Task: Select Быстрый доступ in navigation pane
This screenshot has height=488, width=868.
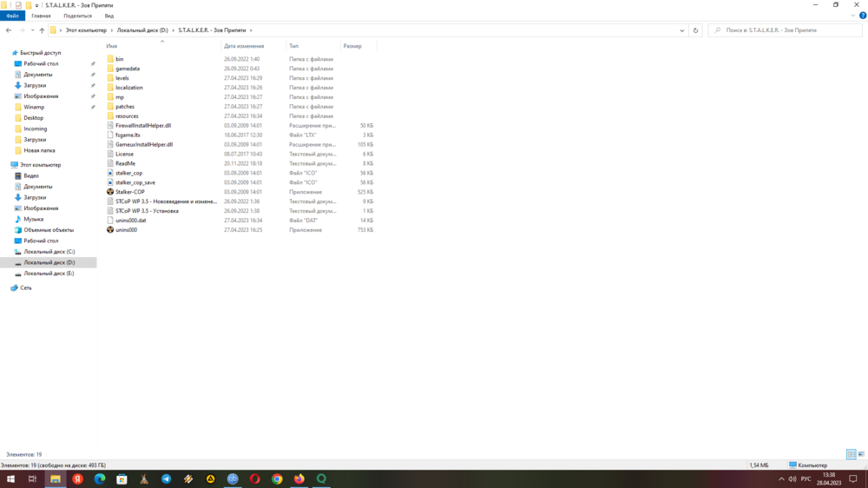Action: (41, 53)
